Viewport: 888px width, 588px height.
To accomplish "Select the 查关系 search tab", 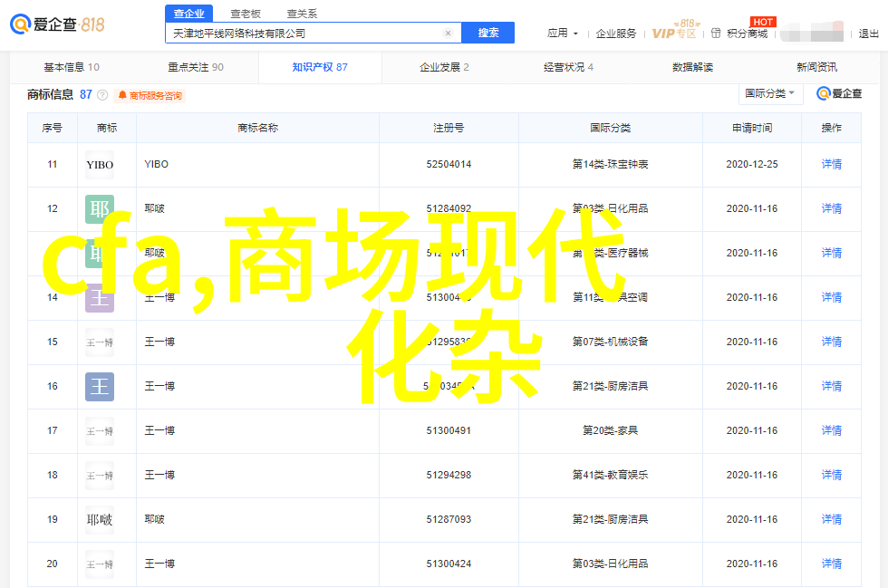I will [302, 14].
